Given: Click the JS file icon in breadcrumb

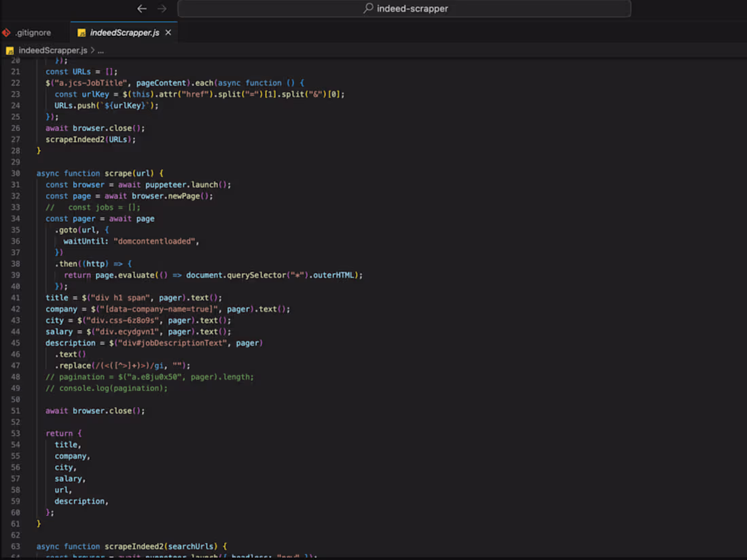Looking at the screenshot, I should coord(10,50).
